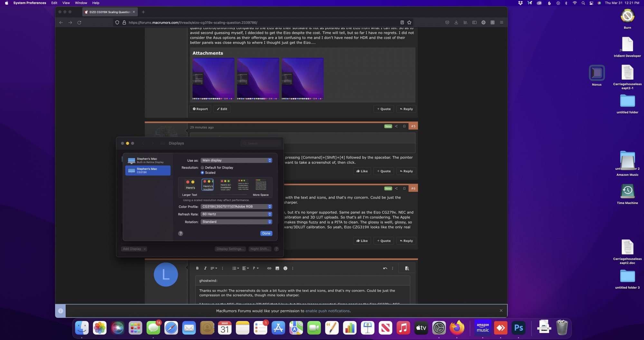The height and width of the screenshot is (340, 644).
Task: Click the insert image icon in the editor
Action: [277, 268]
